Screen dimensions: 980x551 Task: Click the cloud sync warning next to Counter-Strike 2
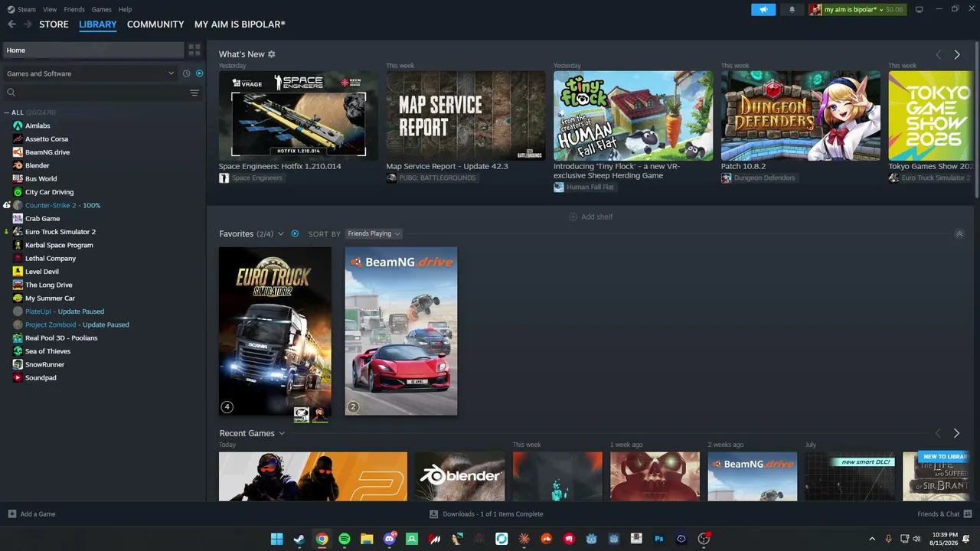coord(6,205)
